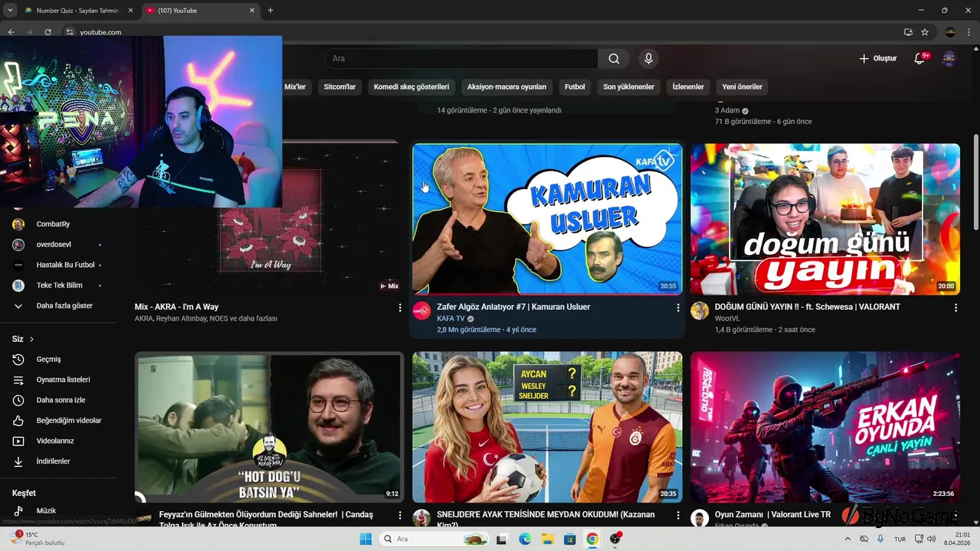Select the Yeni öneriler chip

tap(742, 86)
